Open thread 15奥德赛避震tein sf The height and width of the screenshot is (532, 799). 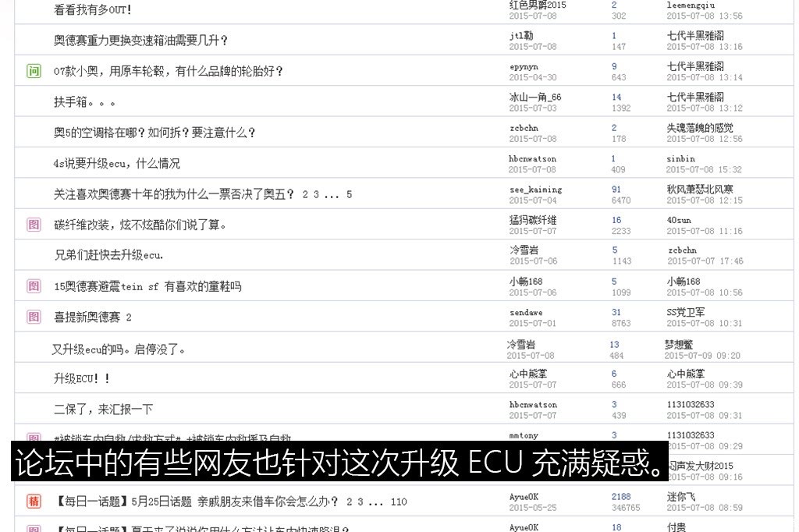point(147,286)
